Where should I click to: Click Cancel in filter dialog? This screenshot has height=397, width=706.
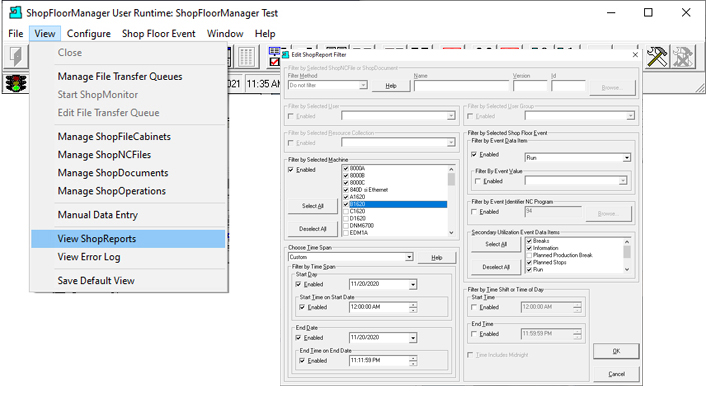tap(616, 374)
